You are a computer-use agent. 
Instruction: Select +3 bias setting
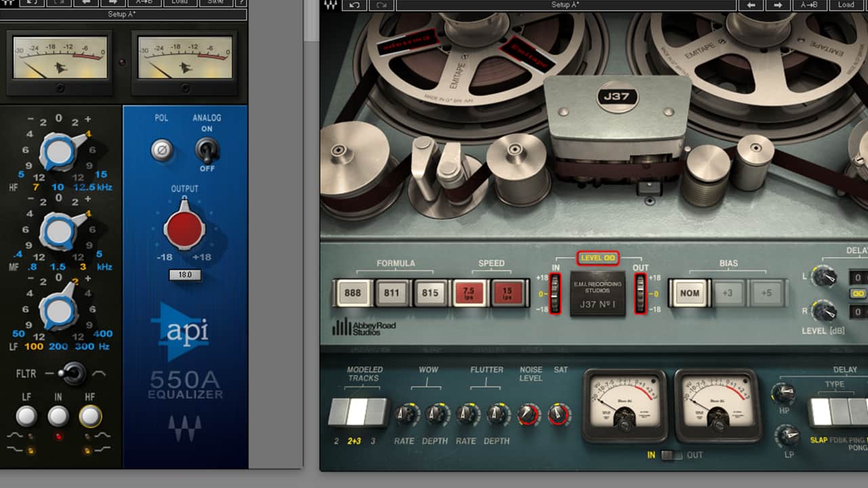pyautogui.click(x=728, y=293)
